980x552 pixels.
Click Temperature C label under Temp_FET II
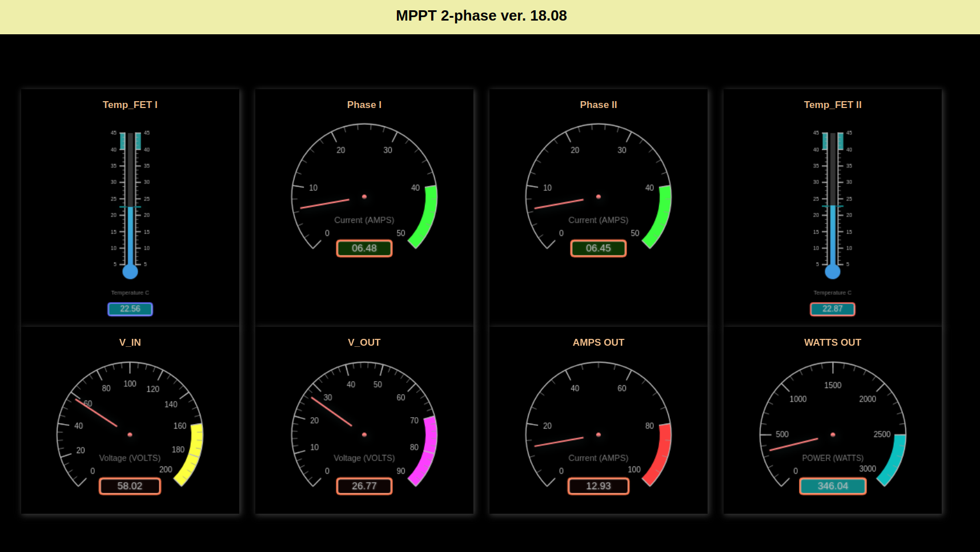coord(833,293)
